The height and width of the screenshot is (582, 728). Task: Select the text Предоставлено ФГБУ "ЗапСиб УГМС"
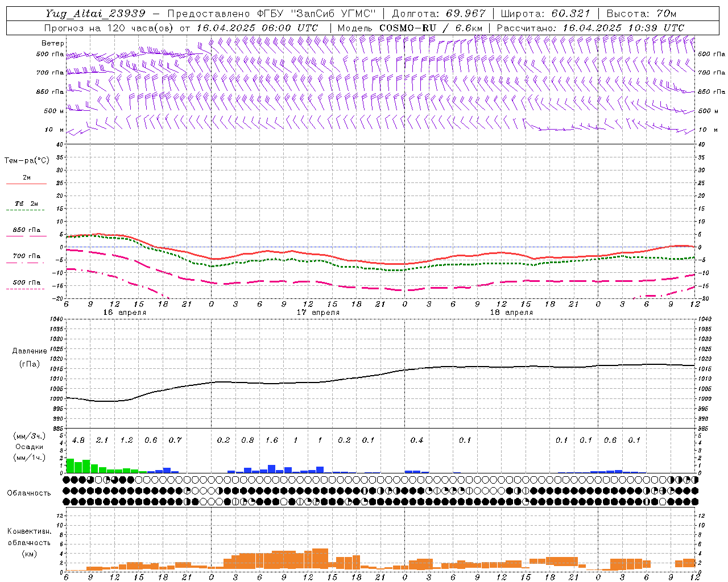coord(272,14)
